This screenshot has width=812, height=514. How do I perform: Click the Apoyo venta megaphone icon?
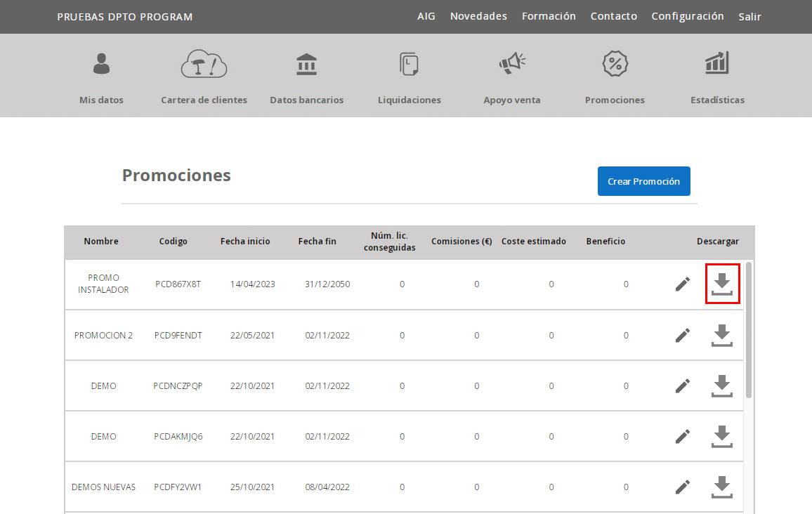click(512, 64)
